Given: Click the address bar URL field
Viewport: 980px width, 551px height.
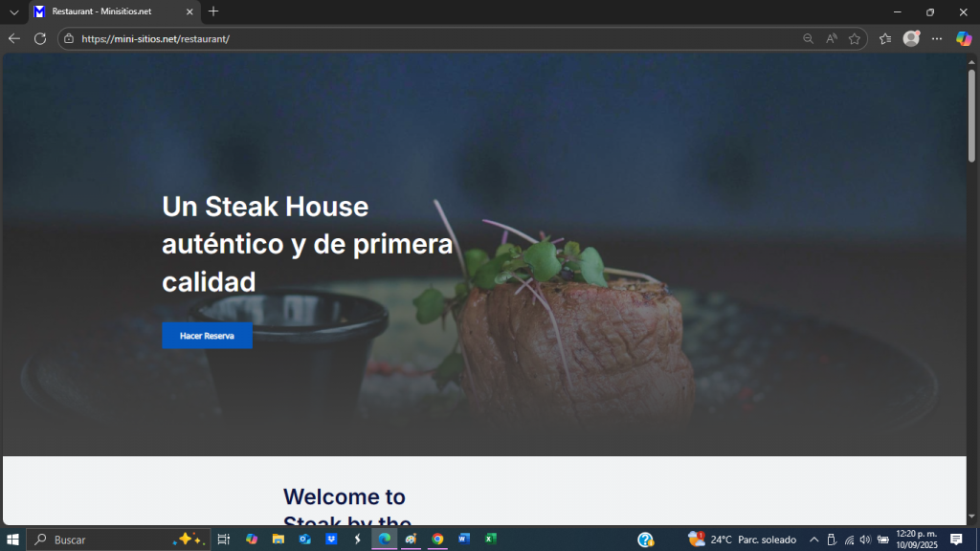Looking at the screenshot, I should [x=437, y=38].
